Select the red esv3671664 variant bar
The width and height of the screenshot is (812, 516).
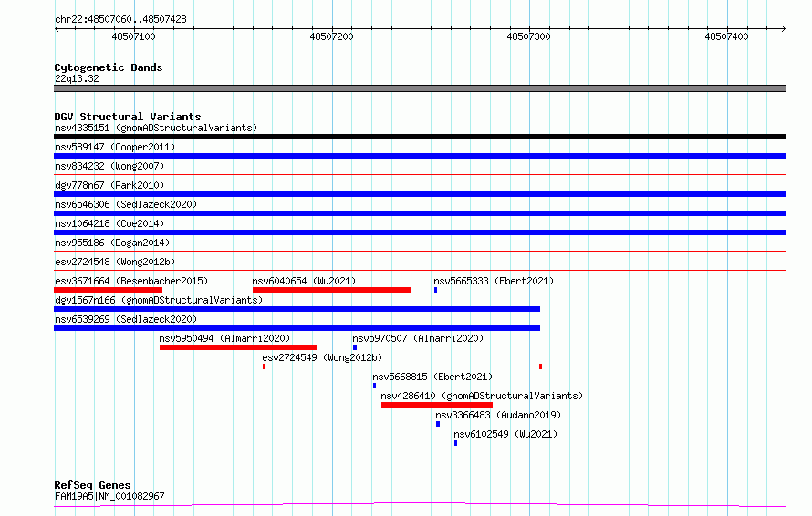109,290
